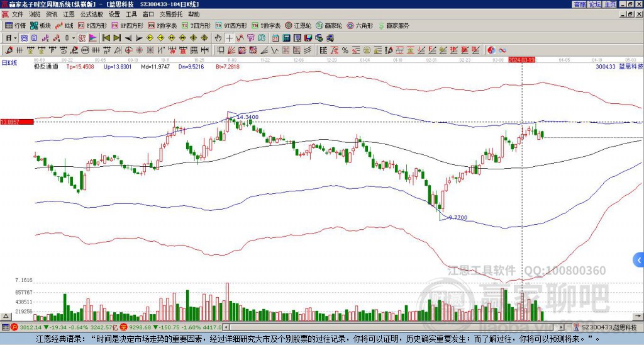Click the 极反通道 indicator label

click(x=46, y=66)
